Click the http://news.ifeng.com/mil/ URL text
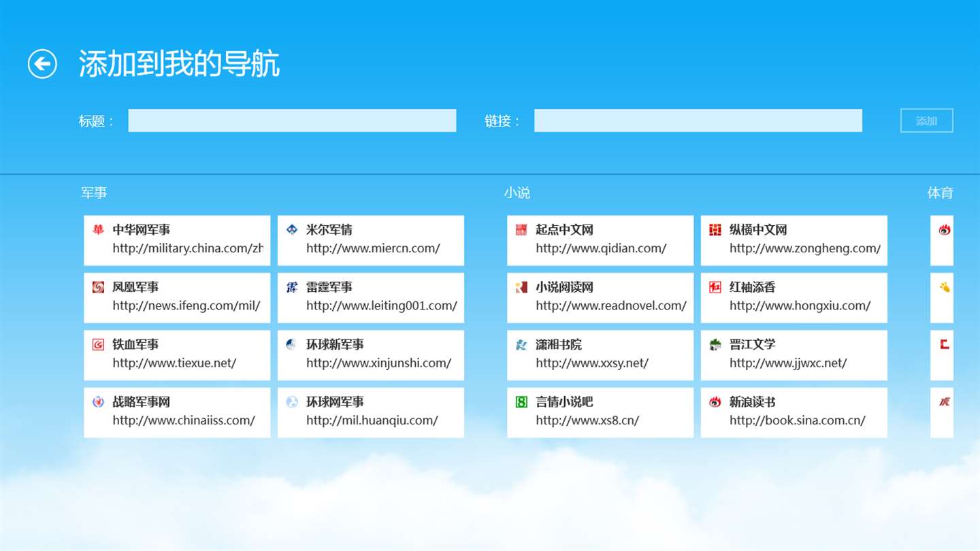980x551 pixels. click(186, 305)
